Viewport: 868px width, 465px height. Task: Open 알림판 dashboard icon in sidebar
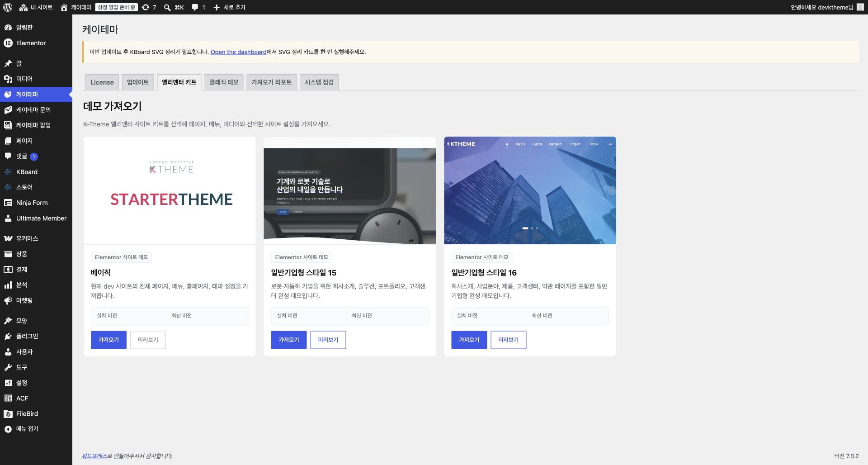(x=8, y=28)
